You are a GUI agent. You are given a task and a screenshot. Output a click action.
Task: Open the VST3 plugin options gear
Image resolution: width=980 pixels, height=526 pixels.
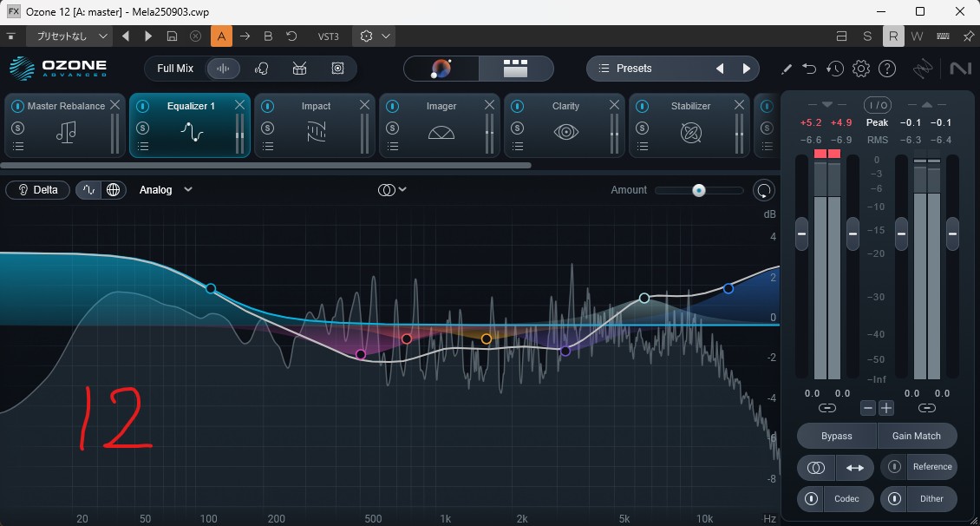[366, 36]
